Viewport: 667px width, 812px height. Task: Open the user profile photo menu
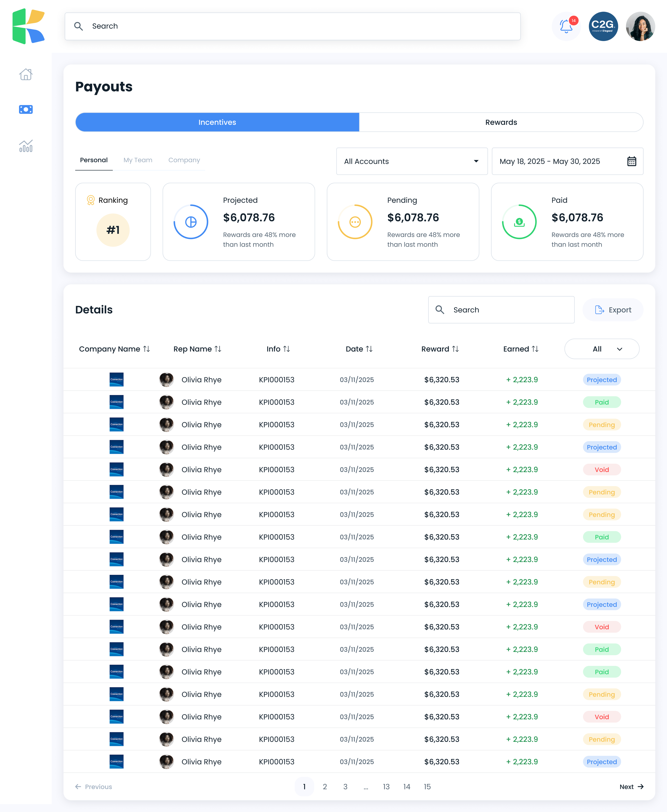[640, 26]
